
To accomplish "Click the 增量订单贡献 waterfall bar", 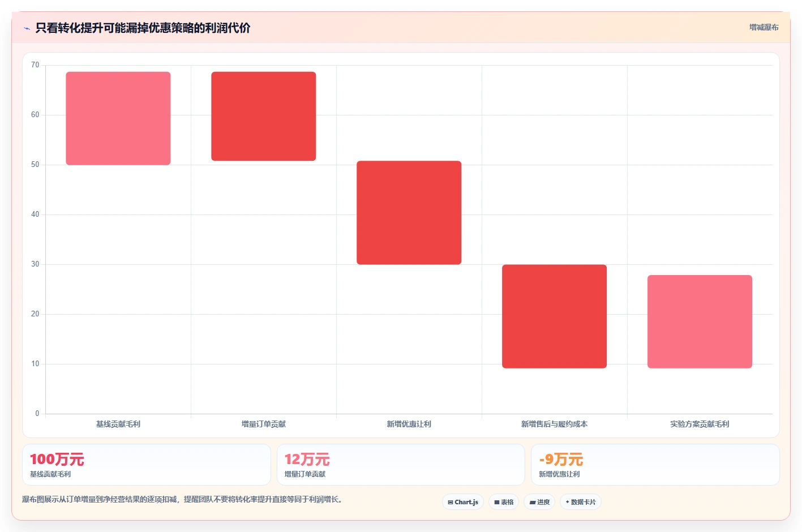I will [x=264, y=116].
